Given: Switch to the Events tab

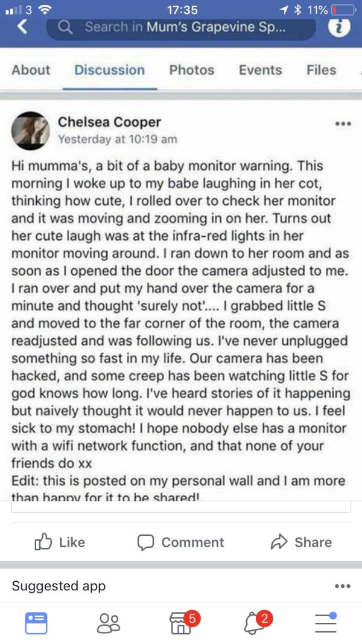Looking at the screenshot, I should [260, 70].
